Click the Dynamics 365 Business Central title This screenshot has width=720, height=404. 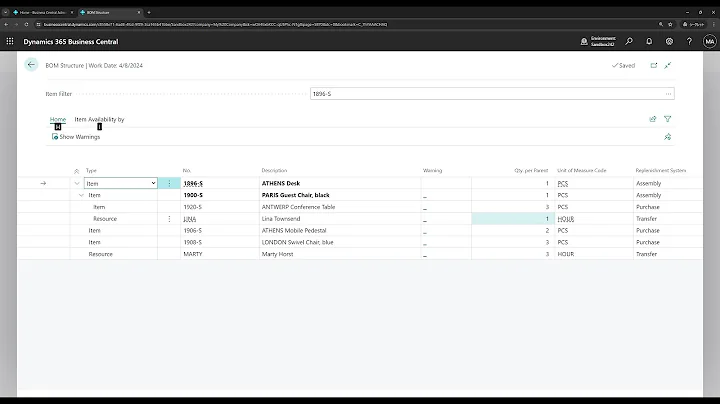(71, 41)
